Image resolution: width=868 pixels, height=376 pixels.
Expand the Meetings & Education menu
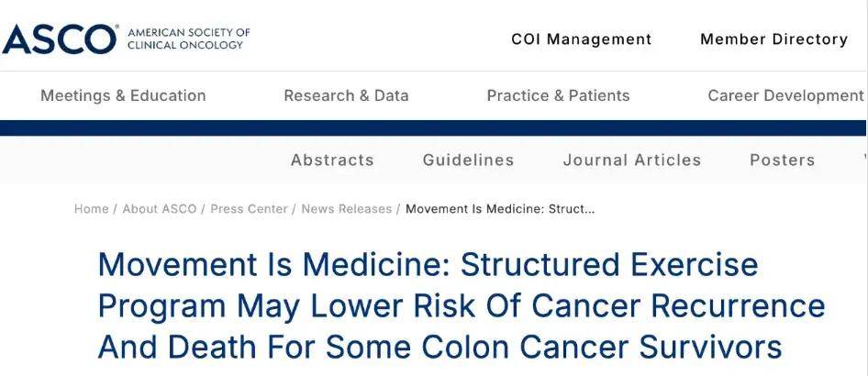123,95
